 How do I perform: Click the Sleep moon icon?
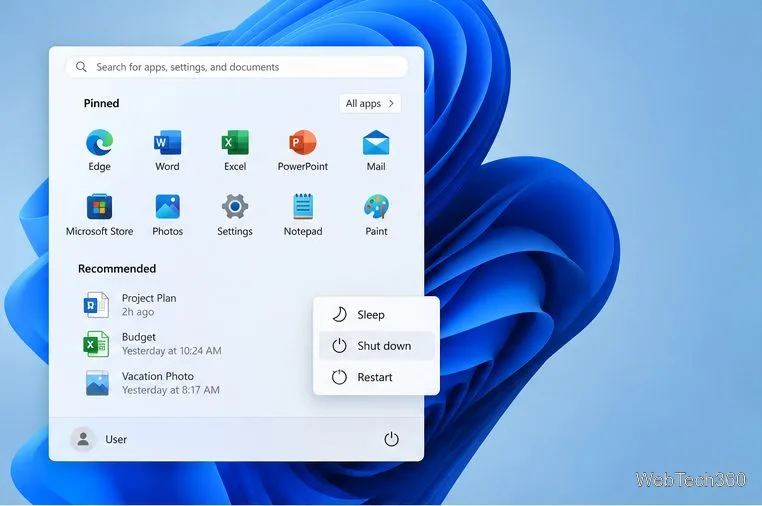point(339,314)
